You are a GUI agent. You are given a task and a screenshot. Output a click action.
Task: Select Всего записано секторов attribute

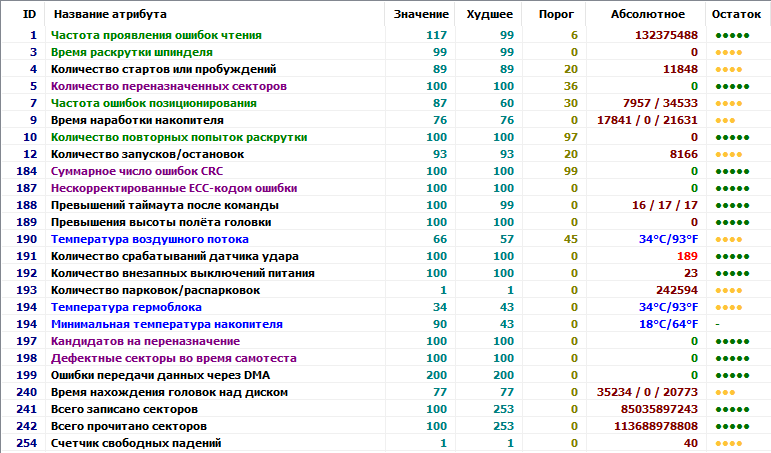click(x=124, y=409)
